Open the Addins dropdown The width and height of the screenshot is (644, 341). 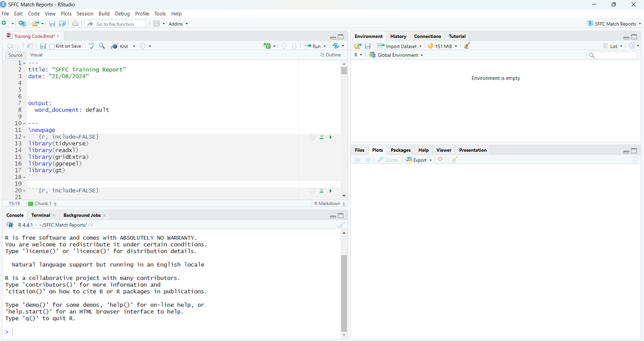(178, 24)
